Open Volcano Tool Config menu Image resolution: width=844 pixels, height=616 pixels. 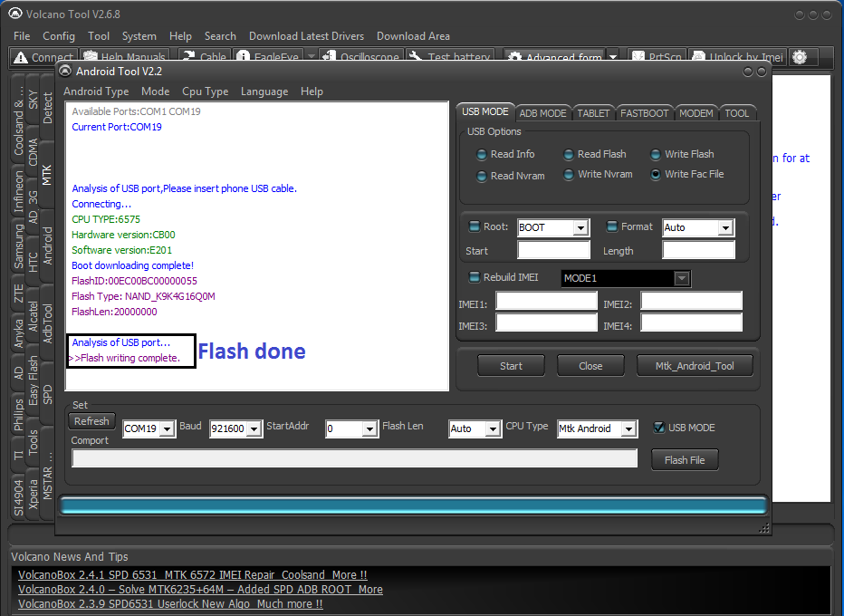coord(59,36)
